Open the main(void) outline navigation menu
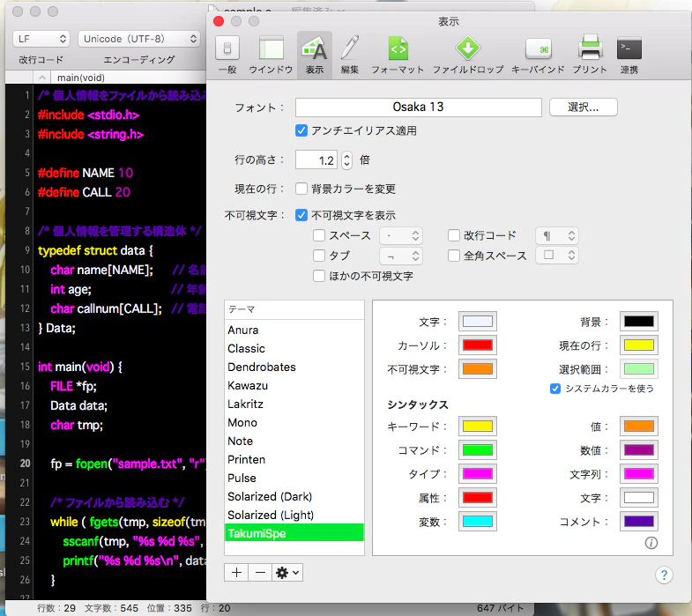 (x=81, y=78)
